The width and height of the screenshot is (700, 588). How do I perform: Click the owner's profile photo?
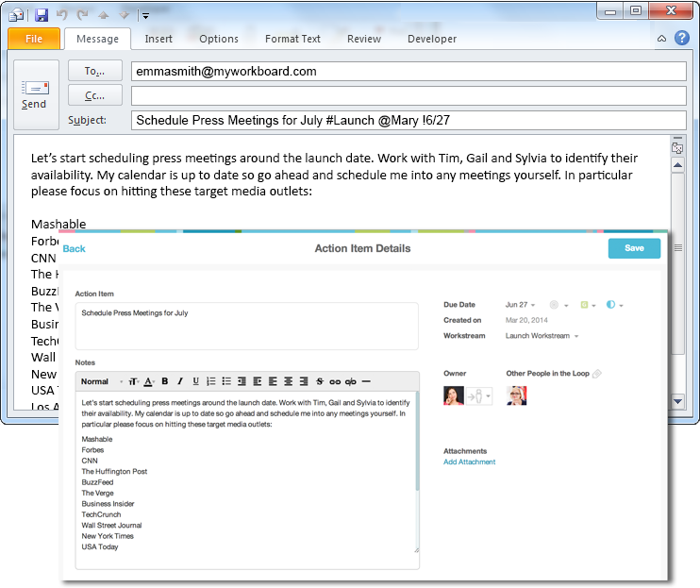[454, 395]
